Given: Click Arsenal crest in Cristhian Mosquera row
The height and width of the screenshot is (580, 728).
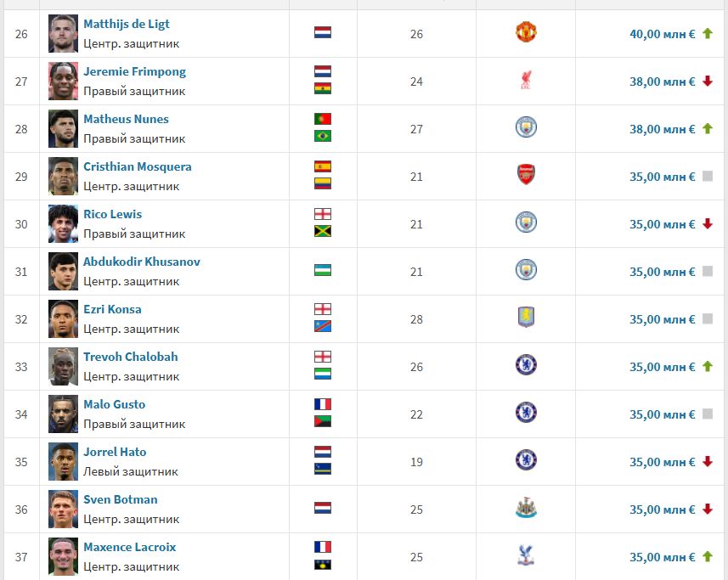Looking at the screenshot, I should click(x=526, y=176).
